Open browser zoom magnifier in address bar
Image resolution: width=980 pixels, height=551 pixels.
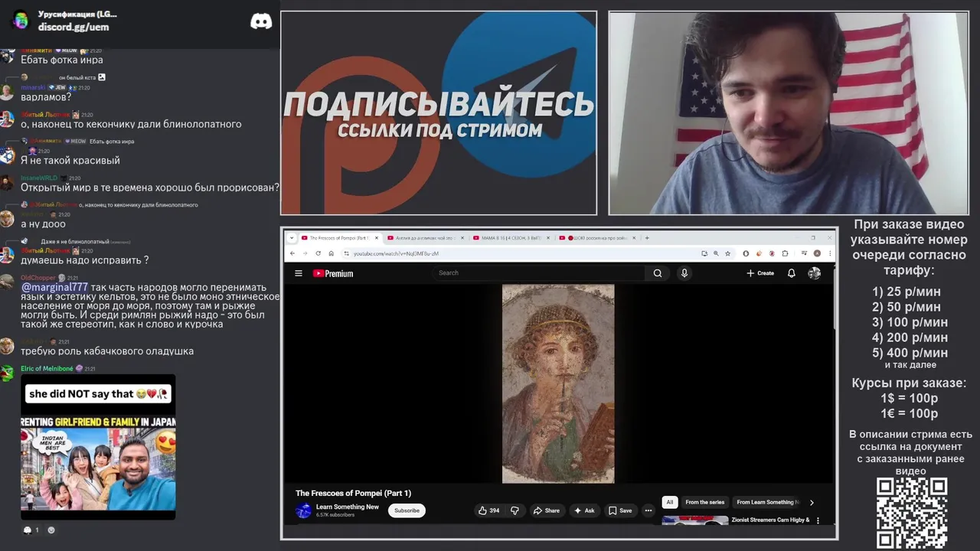click(716, 253)
